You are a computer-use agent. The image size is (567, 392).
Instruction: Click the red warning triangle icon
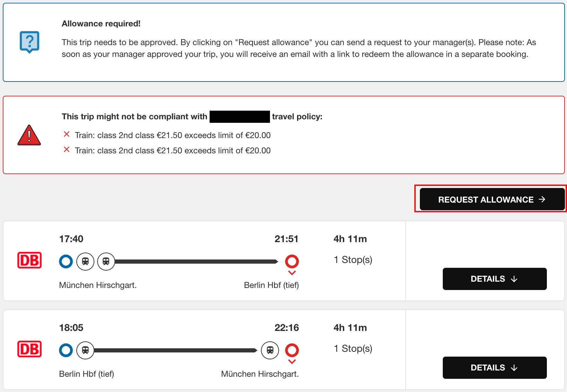click(x=29, y=135)
